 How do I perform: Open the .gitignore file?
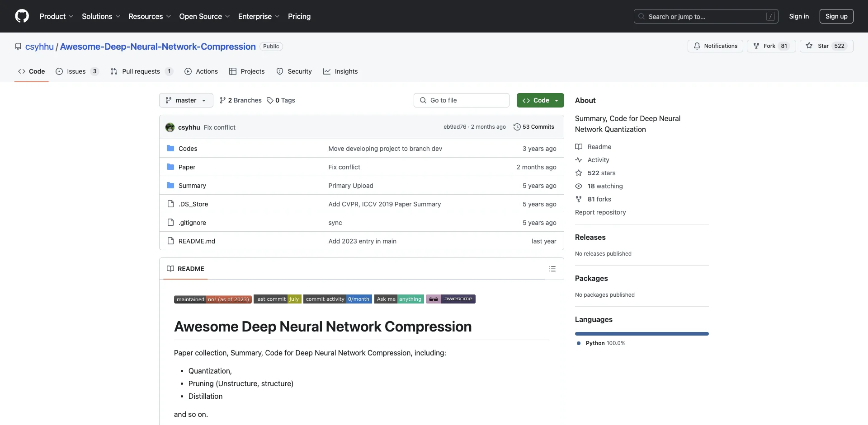click(x=192, y=223)
